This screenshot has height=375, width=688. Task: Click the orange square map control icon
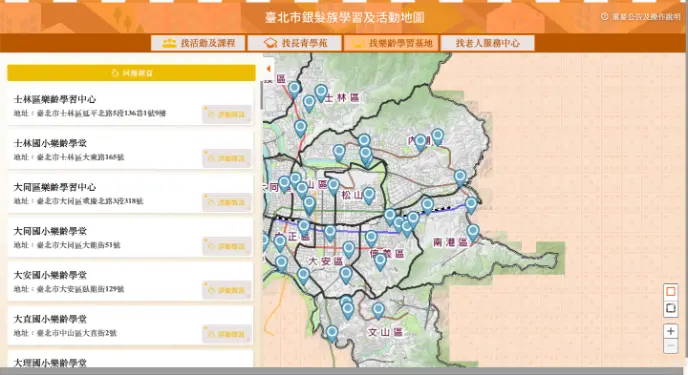pos(670,292)
